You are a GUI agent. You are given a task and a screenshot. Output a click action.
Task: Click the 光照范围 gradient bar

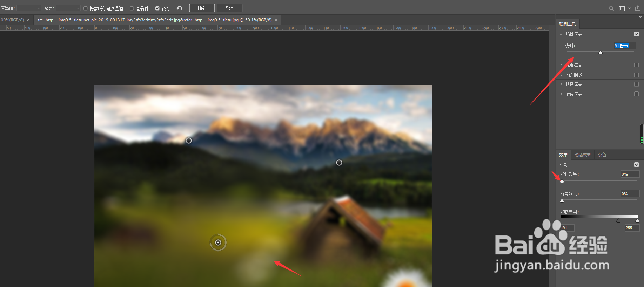(599, 217)
